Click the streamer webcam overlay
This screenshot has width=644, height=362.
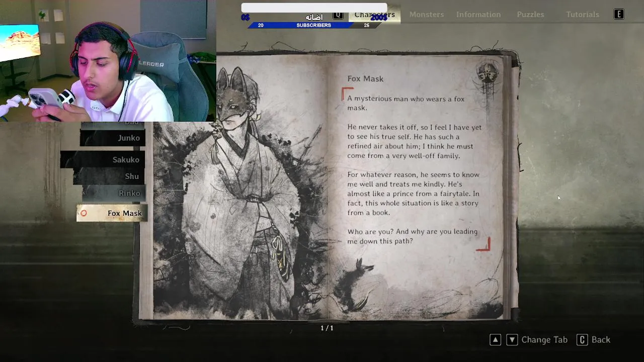[x=108, y=60]
